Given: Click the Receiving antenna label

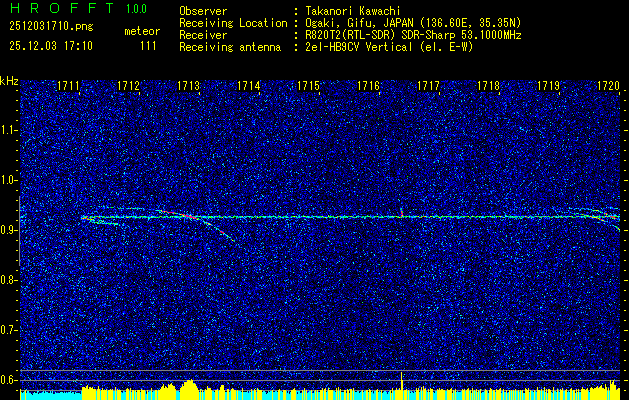Looking at the screenshot, I should (x=230, y=47).
